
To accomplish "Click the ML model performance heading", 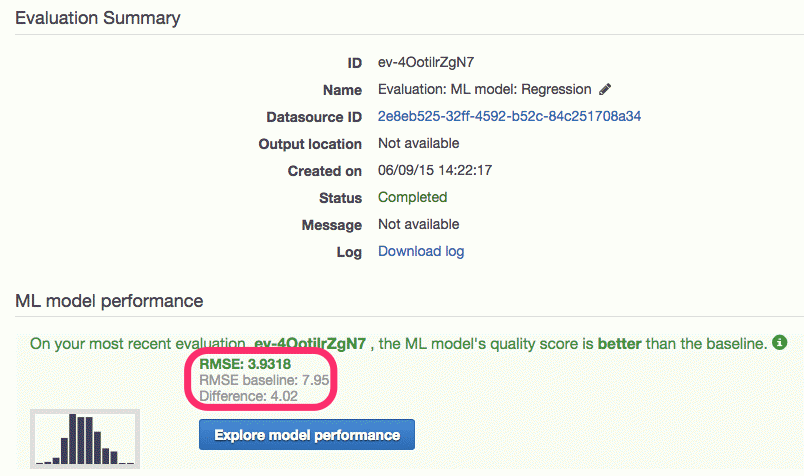I will coord(109,301).
